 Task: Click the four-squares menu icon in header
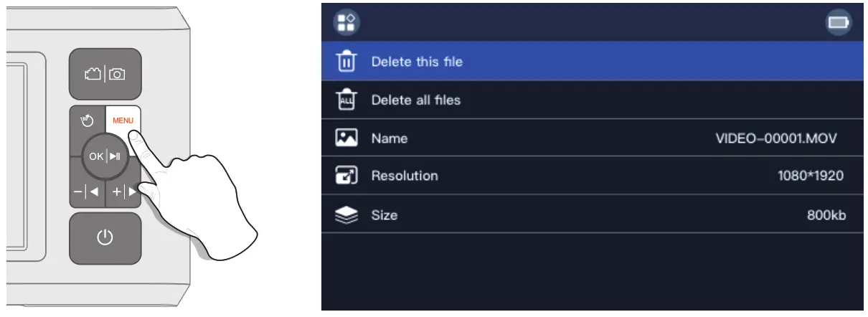click(346, 22)
